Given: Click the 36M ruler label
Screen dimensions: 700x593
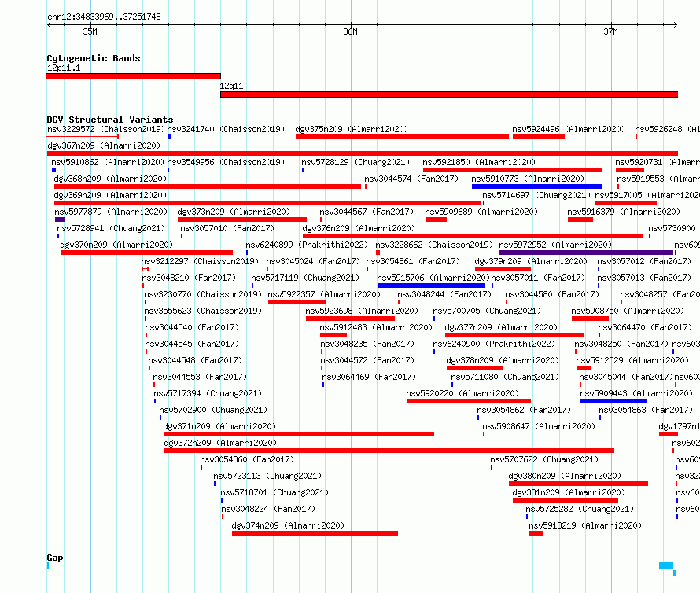Looking at the screenshot, I should click(351, 31).
